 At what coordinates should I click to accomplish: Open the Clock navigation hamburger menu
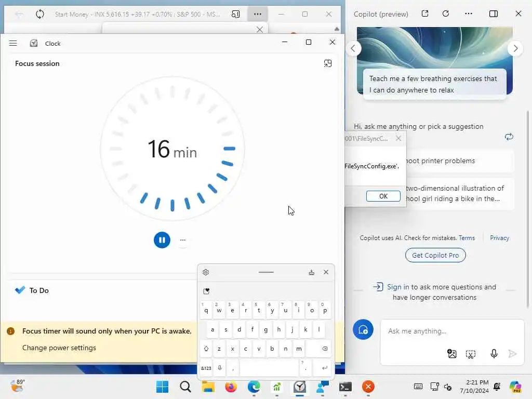tap(13, 43)
